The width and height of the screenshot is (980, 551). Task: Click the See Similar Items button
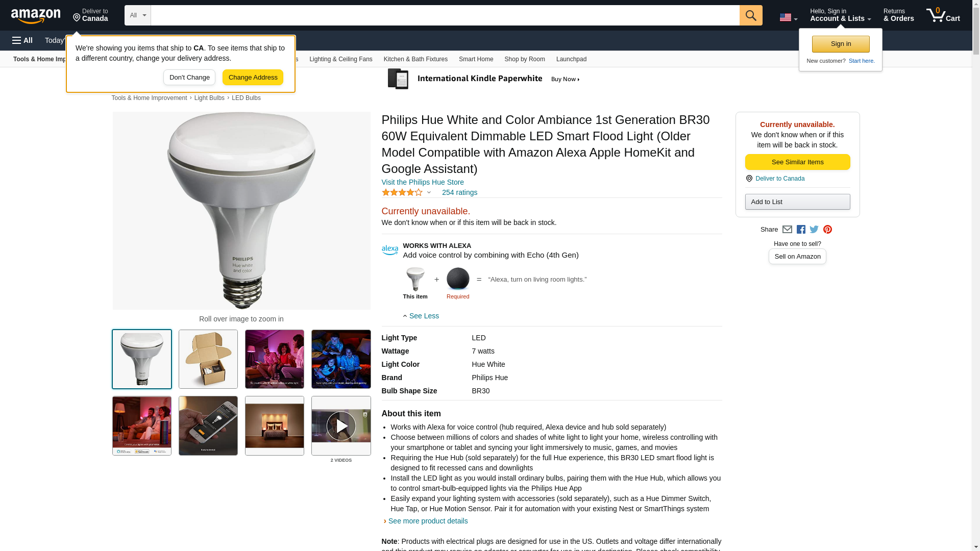(797, 162)
